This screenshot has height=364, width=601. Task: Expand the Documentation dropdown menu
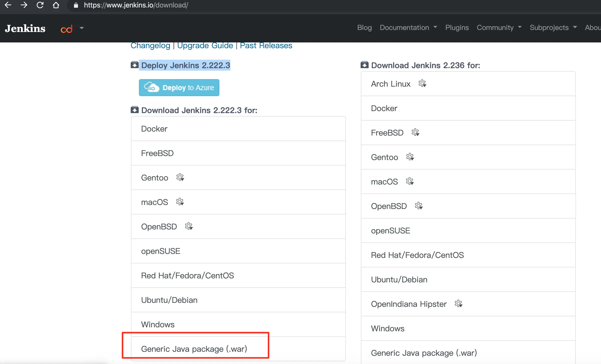tap(408, 27)
